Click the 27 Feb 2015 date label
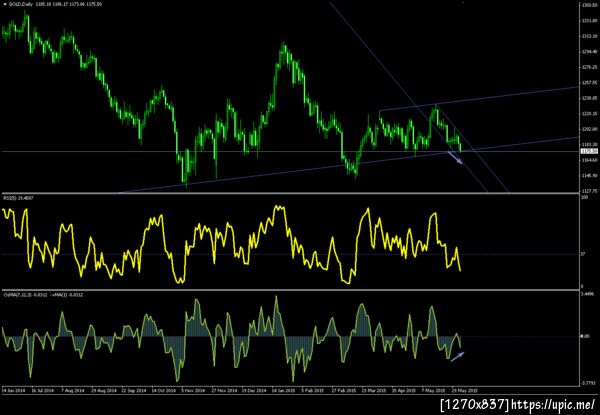Viewport: 600px width, 415px height. [344, 391]
